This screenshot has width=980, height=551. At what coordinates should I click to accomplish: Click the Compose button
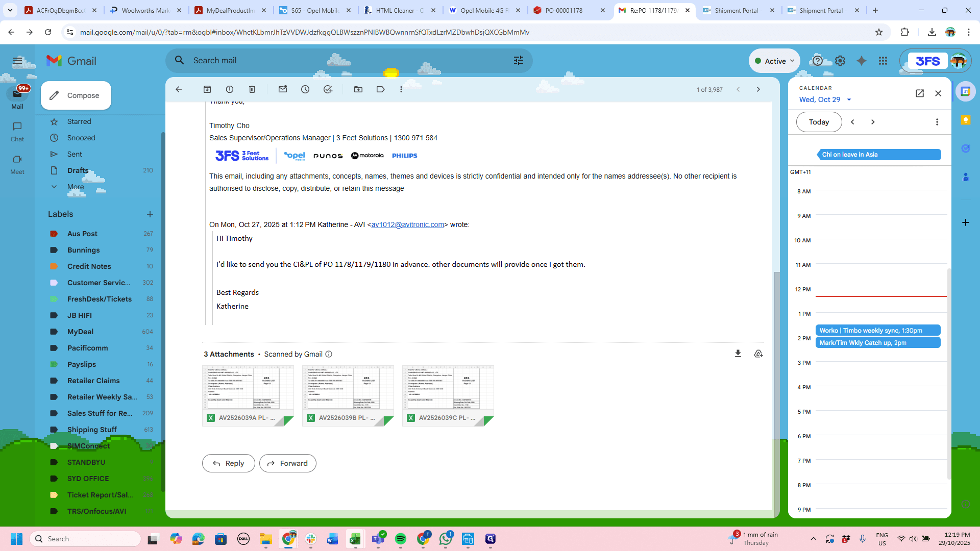pos(76,95)
